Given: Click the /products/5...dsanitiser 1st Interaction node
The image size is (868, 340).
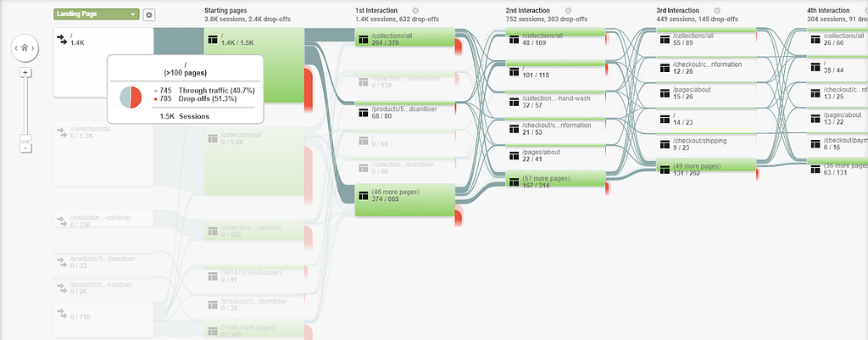Looking at the screenshot, I should (404, 110).
